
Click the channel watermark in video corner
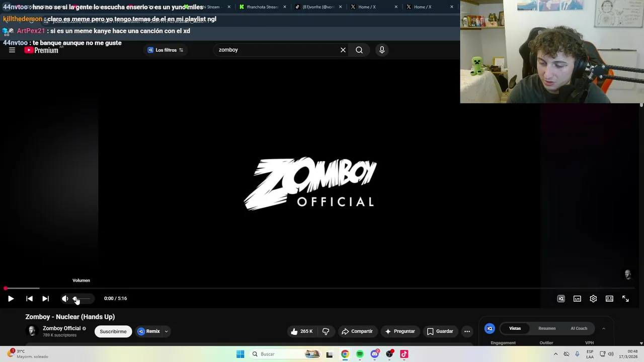tap(628, 274)
